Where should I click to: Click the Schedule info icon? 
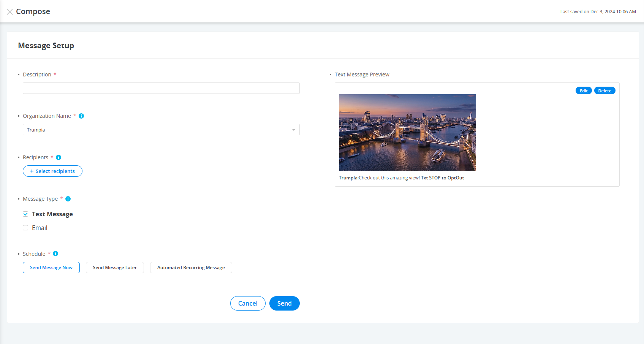coord(55,254)
